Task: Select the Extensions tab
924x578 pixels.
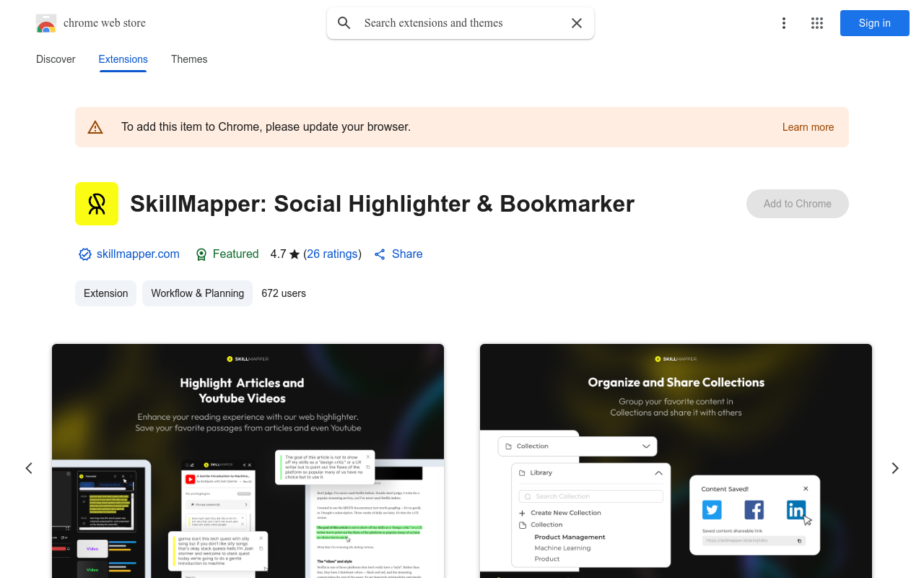Action: pos(123,59)
